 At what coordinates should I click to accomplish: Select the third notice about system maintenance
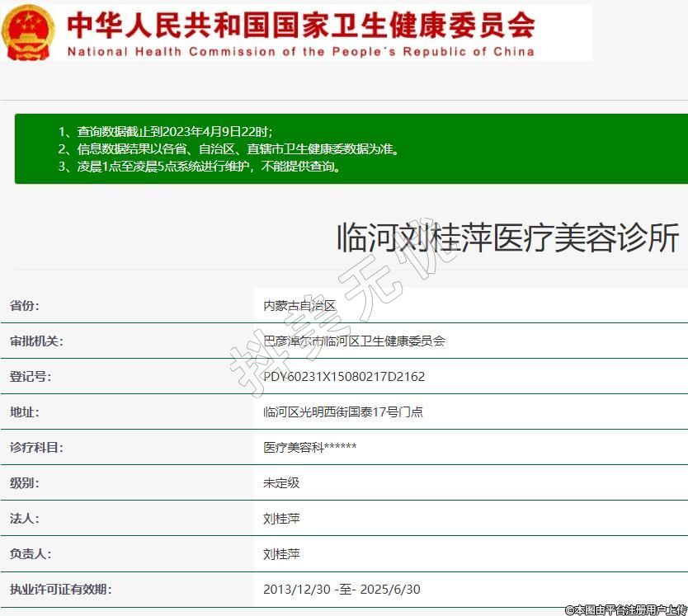click(x=199, y=167)
